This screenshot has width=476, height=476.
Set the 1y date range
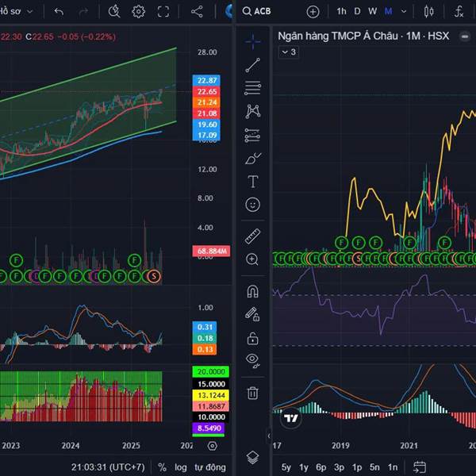(x=304, y=467)
